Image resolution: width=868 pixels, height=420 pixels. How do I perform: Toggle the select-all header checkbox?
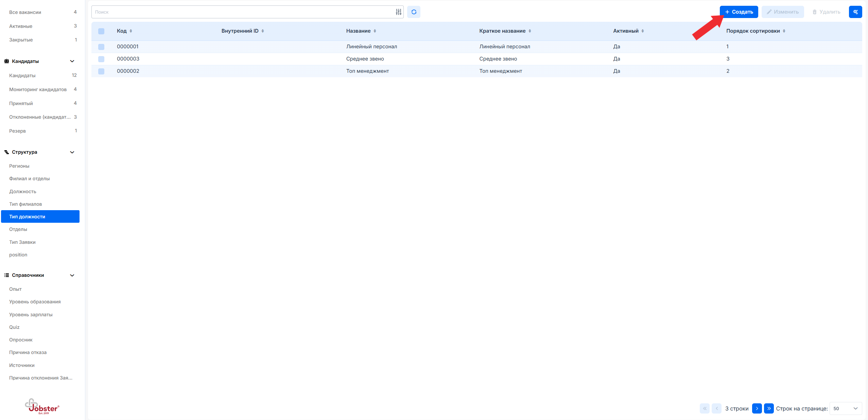(101, 31)
